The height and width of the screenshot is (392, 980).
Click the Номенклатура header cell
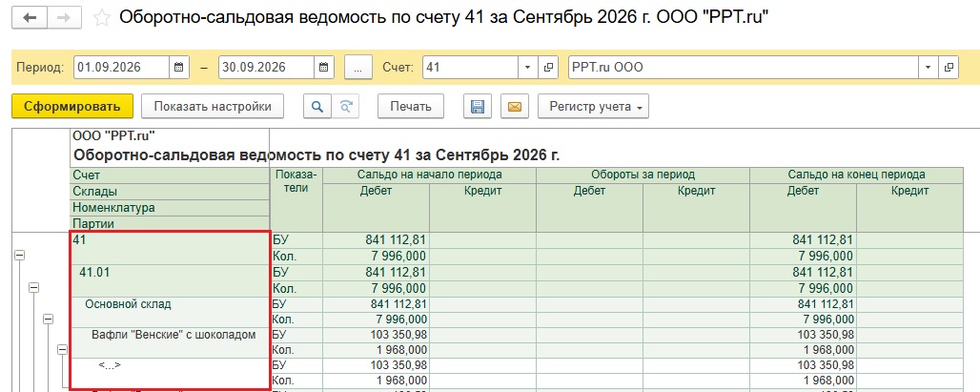170,208
